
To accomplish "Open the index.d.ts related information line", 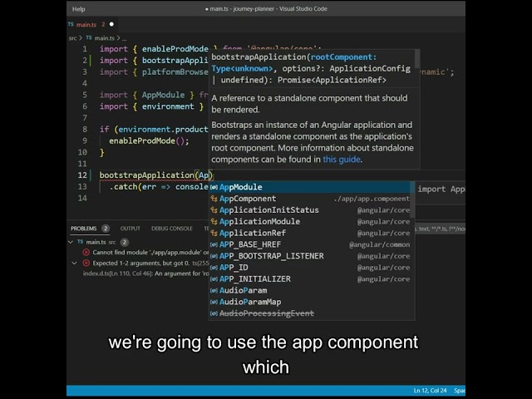I will [146, 273].
